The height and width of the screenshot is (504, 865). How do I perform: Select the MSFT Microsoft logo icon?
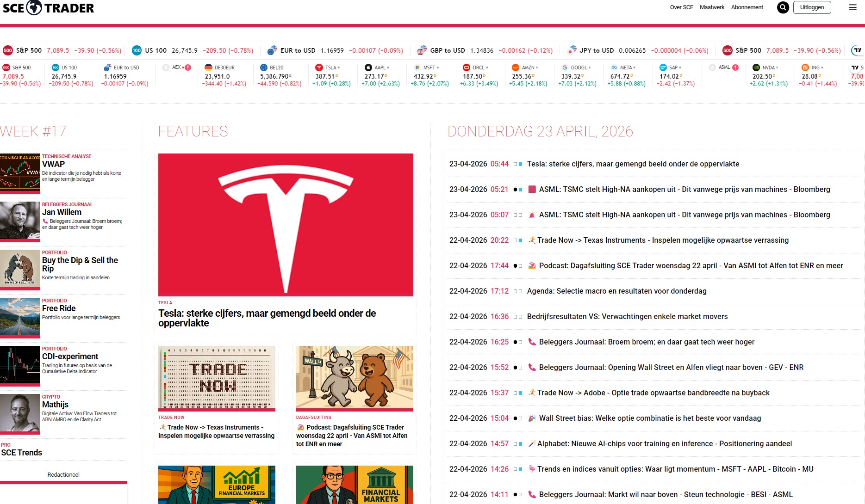coord(417,68)
